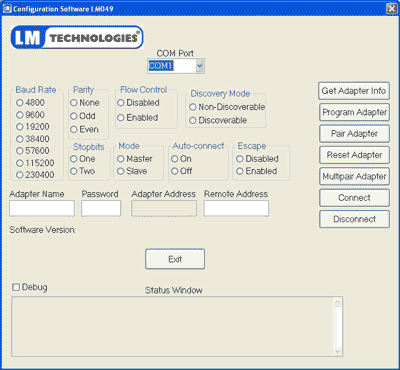
Task: Click the Reset Adapter button
Action: tap(354, 155)
